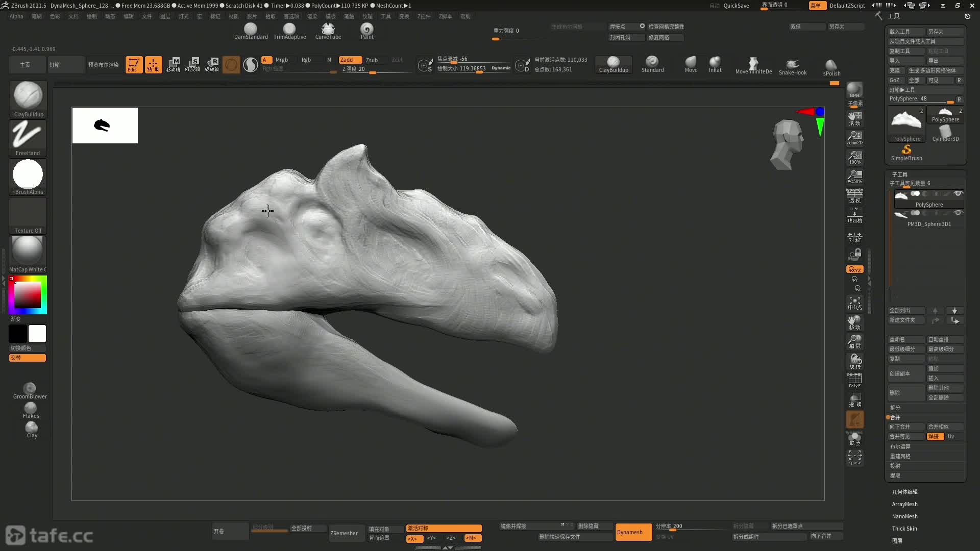Expand the NanoMesh palette
The image size is (980, 551).
pyautogui.click(x=904, y=516)
